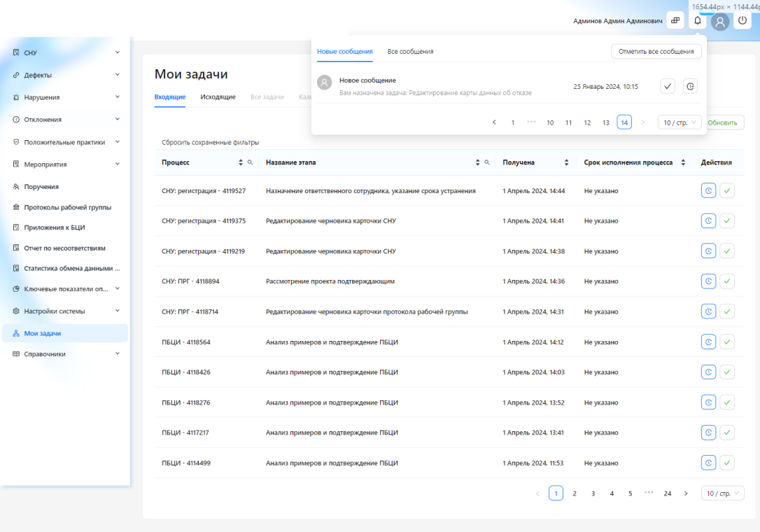
Task: Go to page 24 in table pagination
Action: (667, 493)
